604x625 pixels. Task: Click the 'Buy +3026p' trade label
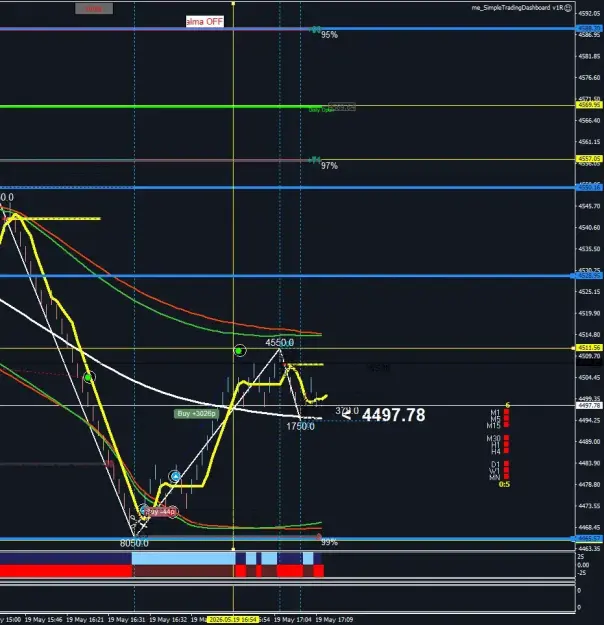click(x=196, y=414)
